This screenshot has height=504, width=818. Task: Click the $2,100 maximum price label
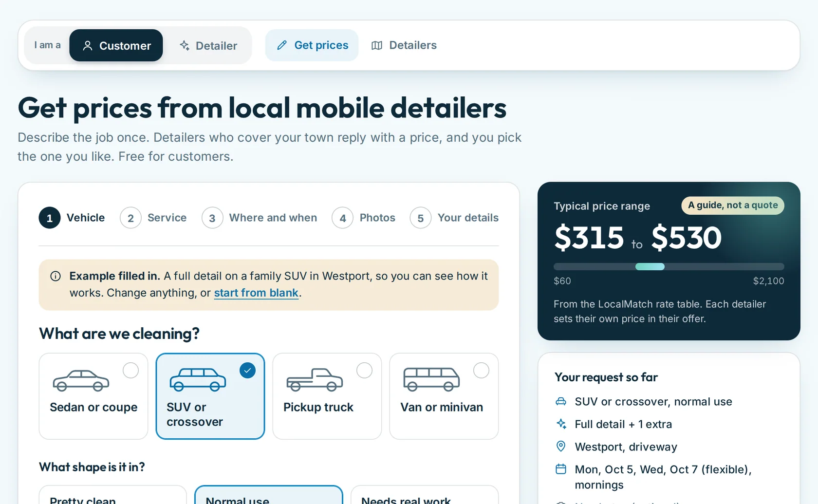(768, 281)
